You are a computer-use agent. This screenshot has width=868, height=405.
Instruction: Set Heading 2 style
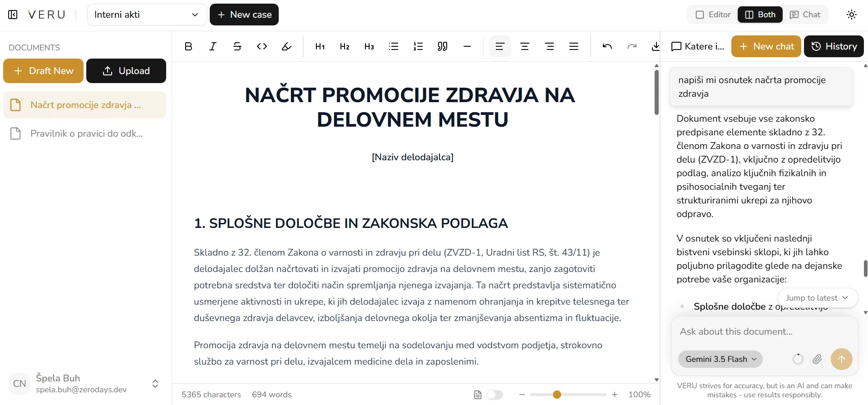tap(345, 46)
